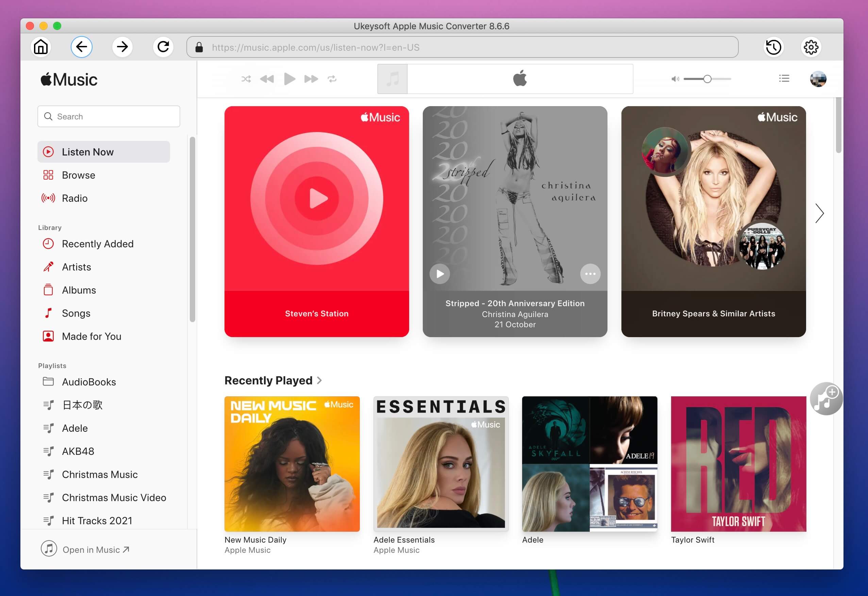
Task: Click the chevron arrow to browse more
Action: pos(820,212)
